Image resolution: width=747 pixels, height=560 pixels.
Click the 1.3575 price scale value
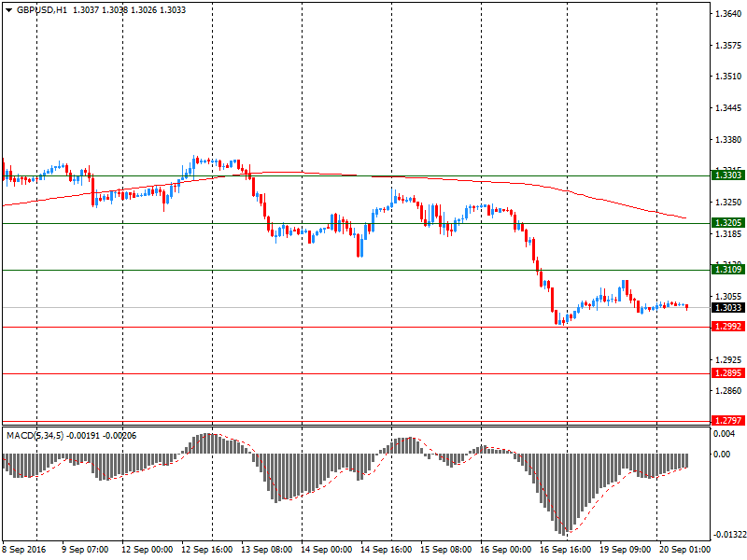pos(728,46)
